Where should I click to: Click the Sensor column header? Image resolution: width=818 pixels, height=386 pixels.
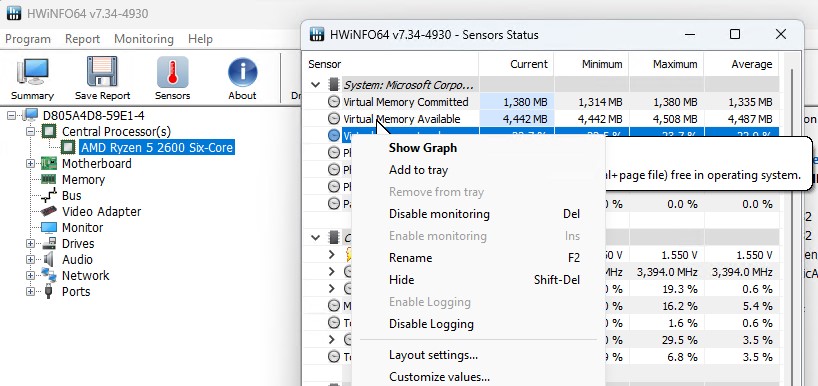[x=391, y=64]
